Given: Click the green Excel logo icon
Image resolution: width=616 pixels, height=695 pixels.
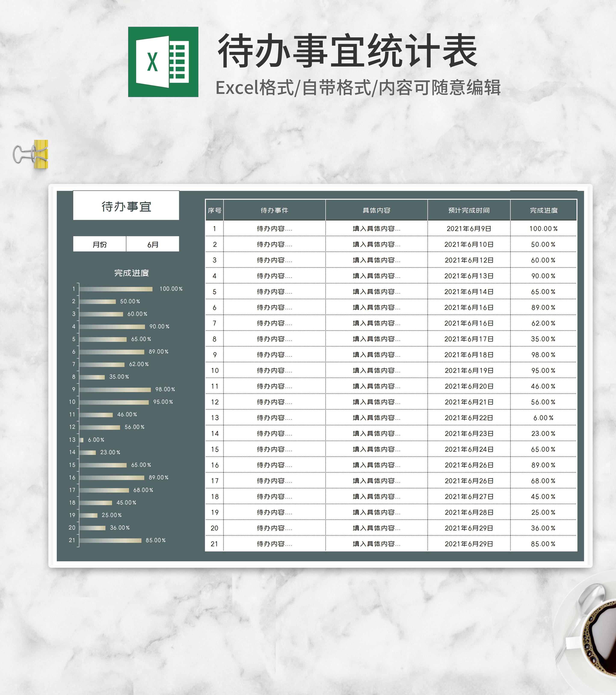Looking at the screenshot, I should pos(163,62).
